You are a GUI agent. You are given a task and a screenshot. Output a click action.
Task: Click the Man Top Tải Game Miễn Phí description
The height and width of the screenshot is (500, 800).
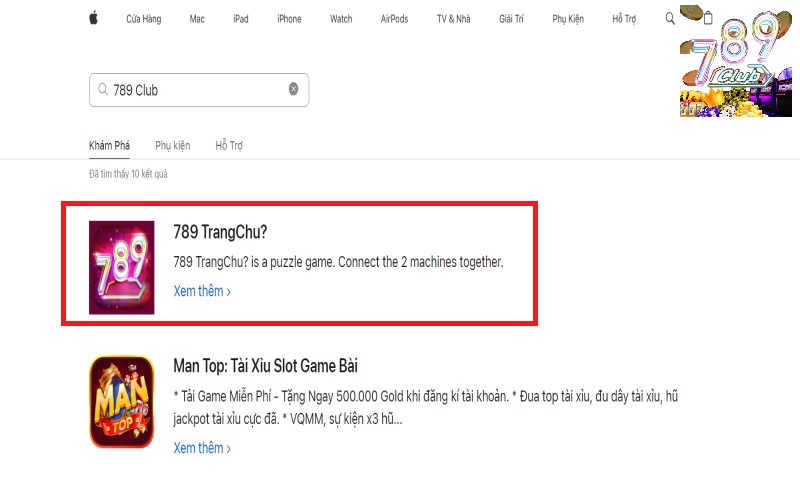point(426,407)
